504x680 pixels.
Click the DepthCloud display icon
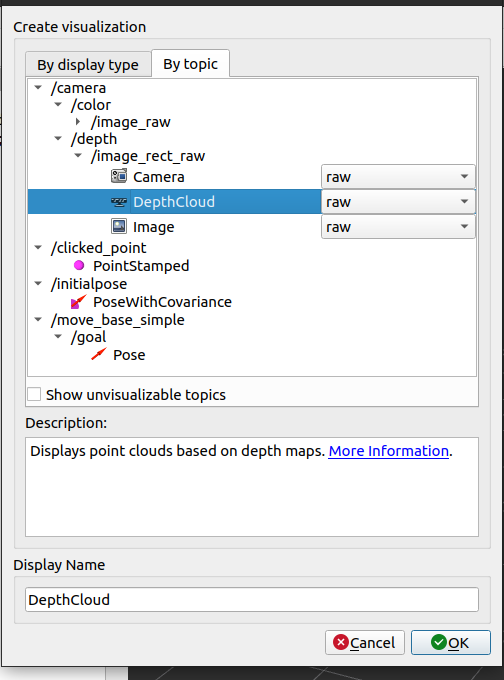click(119, 202)
